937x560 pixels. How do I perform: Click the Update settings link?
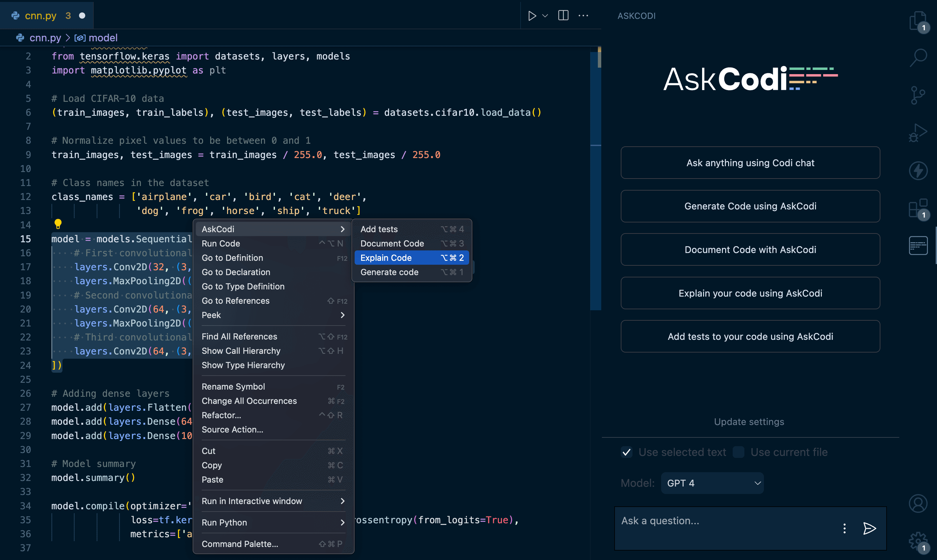(749, 421)
